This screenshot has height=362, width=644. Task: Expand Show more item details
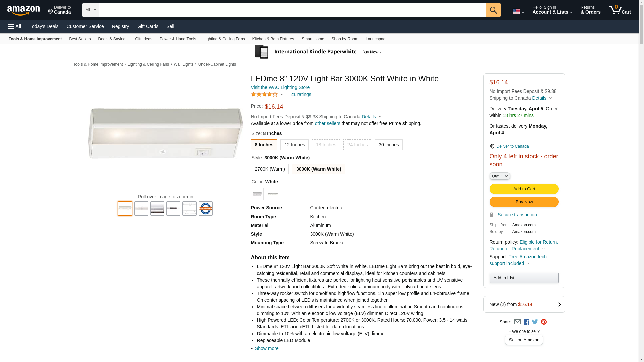(x=266, y=348)
